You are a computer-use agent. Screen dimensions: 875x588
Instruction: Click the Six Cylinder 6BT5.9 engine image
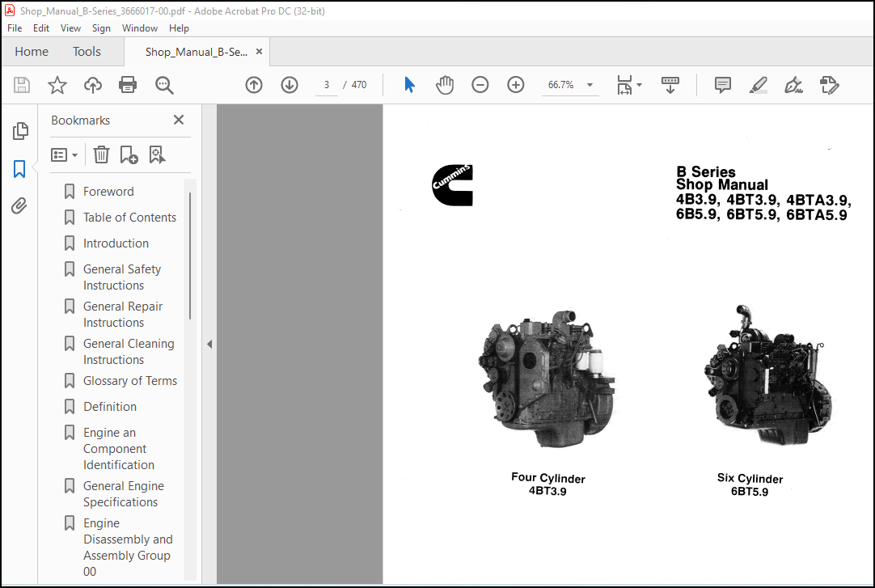point(768,375)
